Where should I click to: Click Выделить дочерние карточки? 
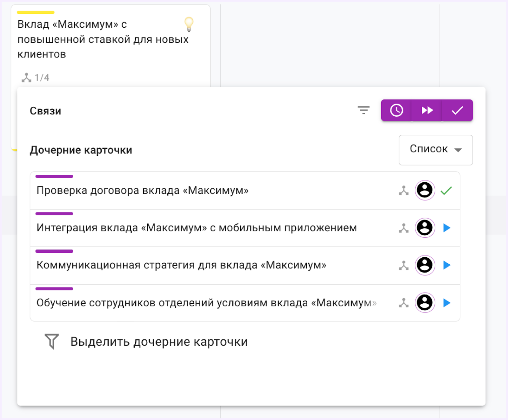pos(159,342)
